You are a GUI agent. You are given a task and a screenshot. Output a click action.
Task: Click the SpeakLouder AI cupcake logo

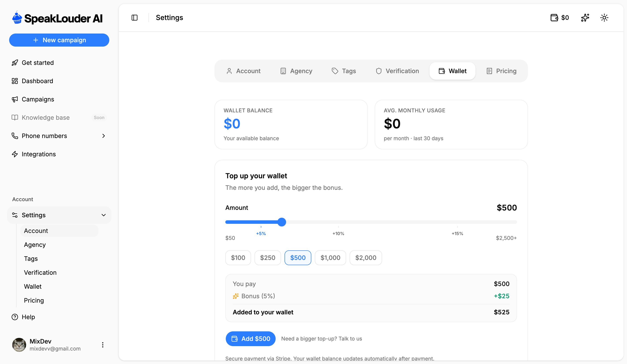[x=17, y=18]
